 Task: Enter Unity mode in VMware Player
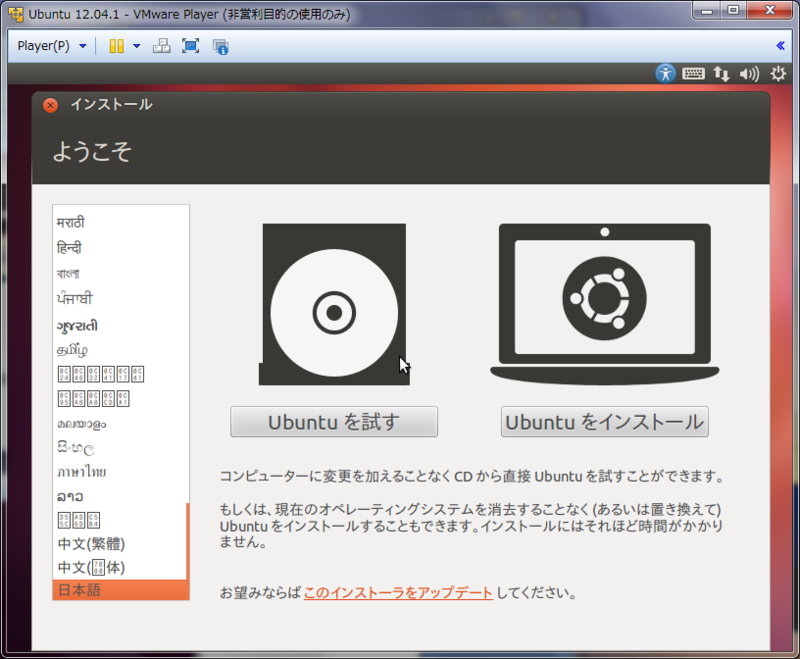pyautogui.click(x=161, y=46)
